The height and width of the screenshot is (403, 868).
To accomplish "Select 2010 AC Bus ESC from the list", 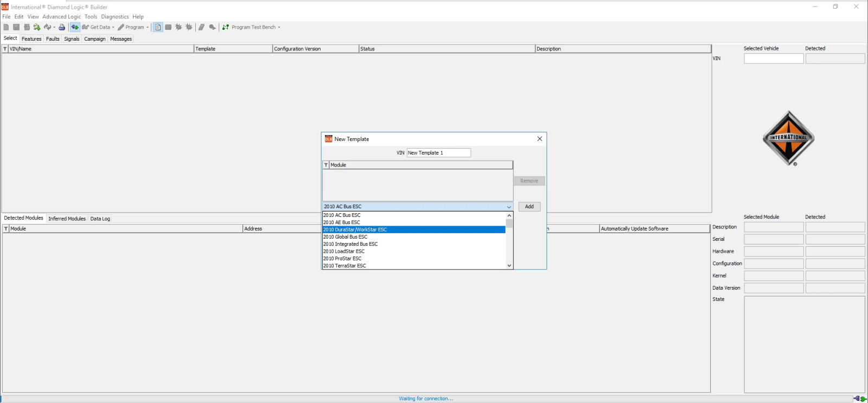I will coord(414,215).
